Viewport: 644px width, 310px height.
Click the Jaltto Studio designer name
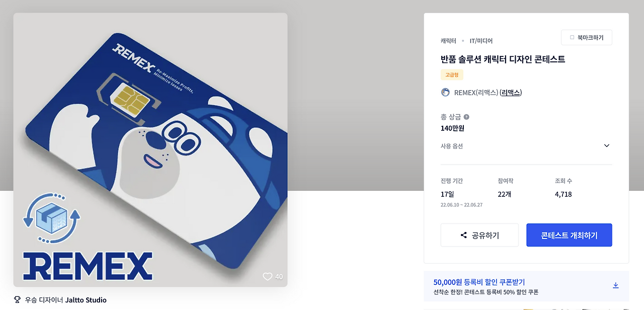coord(87,299)
